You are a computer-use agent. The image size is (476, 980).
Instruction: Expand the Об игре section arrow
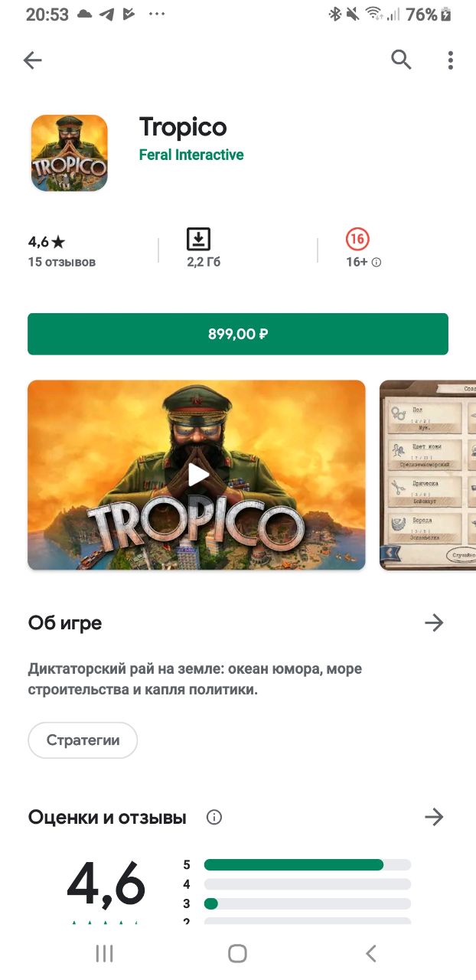tap(434, 623)
